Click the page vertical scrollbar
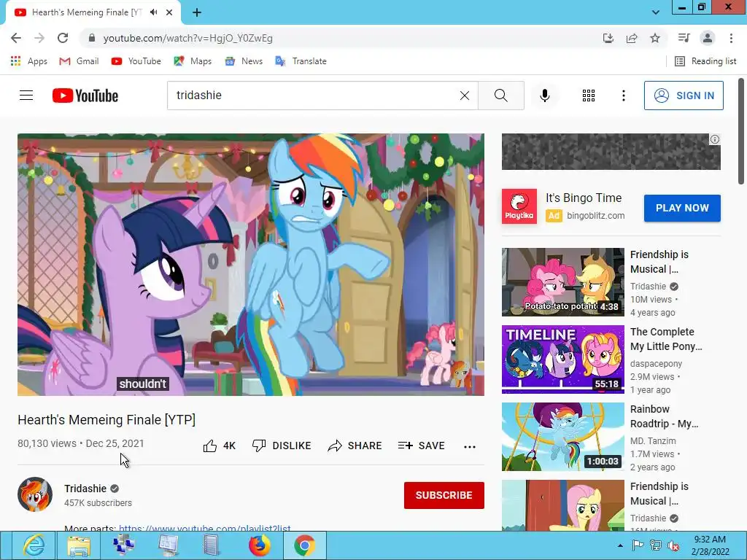747x560 pixels. coord(741,131)
